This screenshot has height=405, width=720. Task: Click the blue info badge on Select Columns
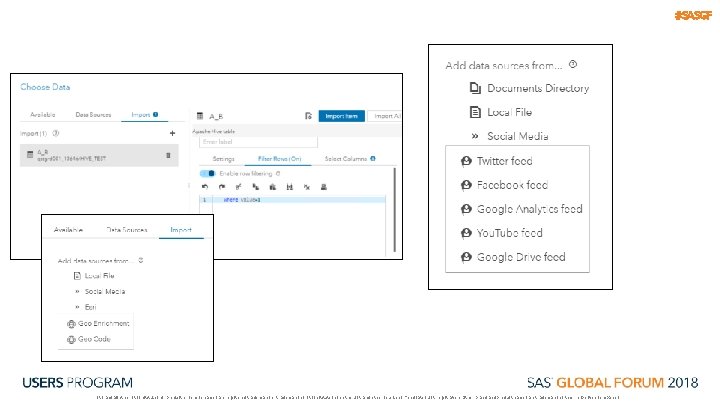tap(373, 158)
